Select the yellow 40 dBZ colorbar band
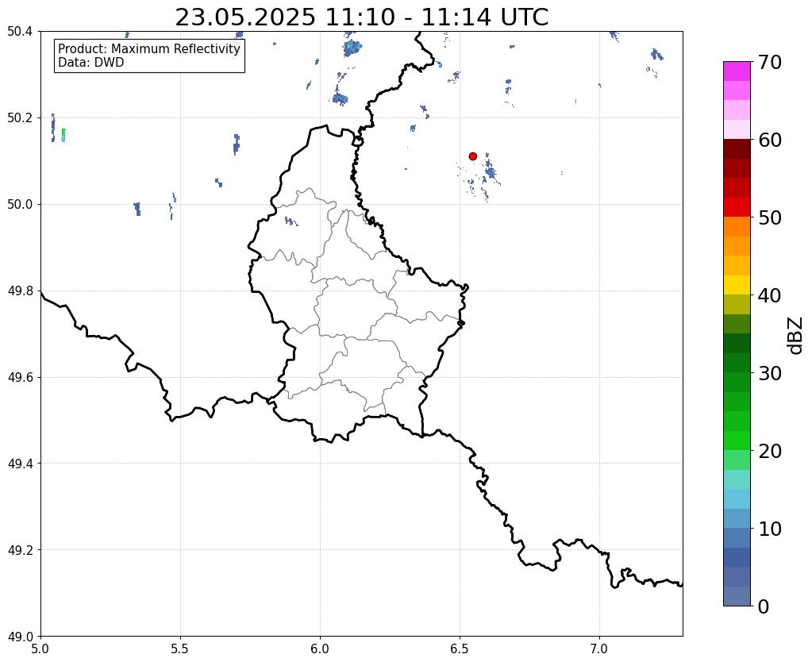The width and height of the screenshot is (812, 662). (737, 285)
